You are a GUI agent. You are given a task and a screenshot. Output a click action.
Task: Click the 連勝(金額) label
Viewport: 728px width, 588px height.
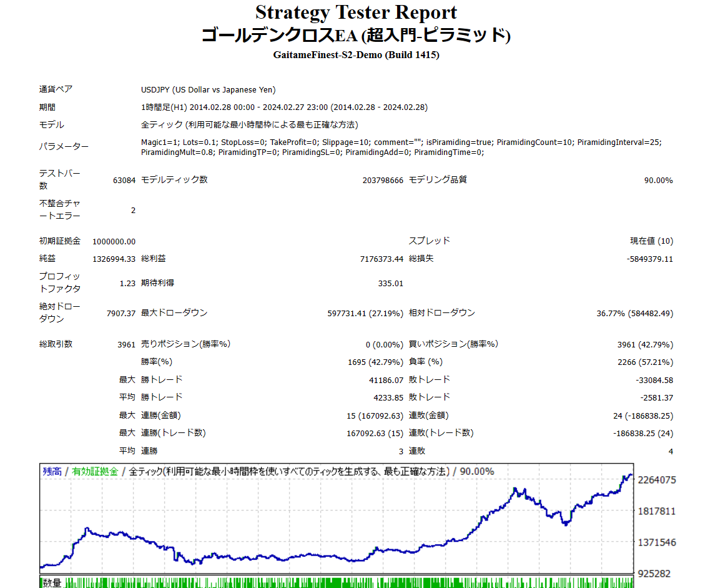(160, 416)
